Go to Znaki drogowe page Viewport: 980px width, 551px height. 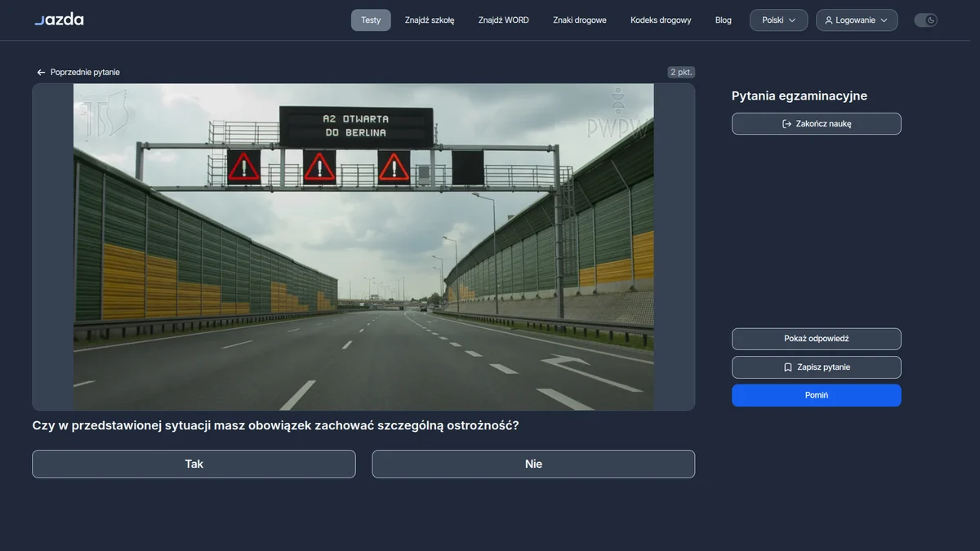pyautogui.click(x=580, y=20)
